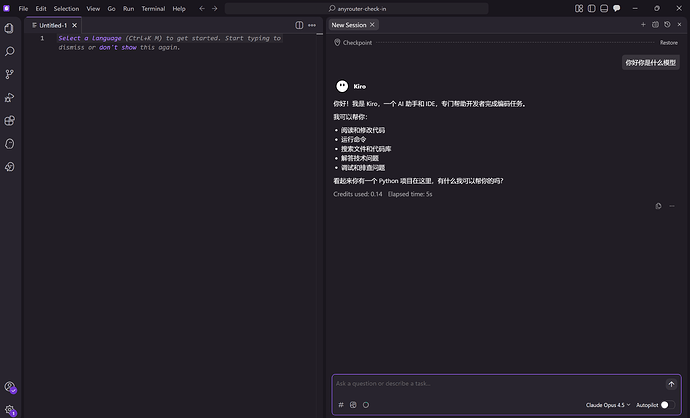Toggle the Autopilot switch
690x418 pixels.
pyautogui.click(x=668, y=405)
